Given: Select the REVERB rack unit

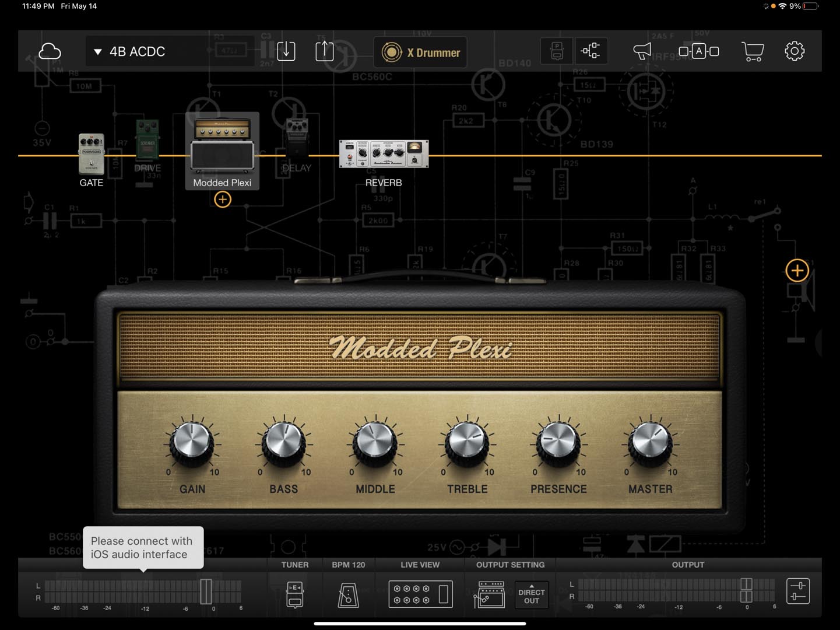Looking at the screenshot, I should (384, 154).
